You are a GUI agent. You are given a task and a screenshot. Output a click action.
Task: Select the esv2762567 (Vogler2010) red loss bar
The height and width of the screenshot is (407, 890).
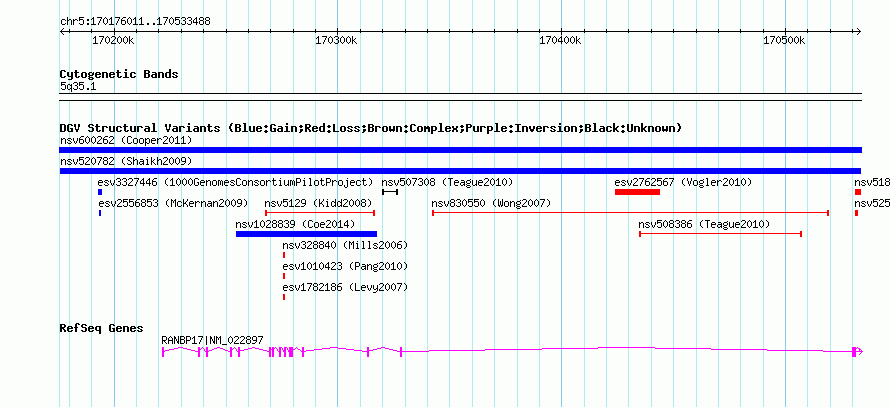coord(637,192)
